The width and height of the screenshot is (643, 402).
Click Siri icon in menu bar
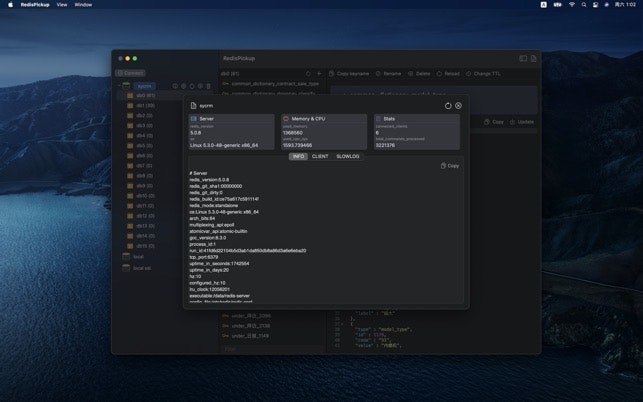point(607,5)
